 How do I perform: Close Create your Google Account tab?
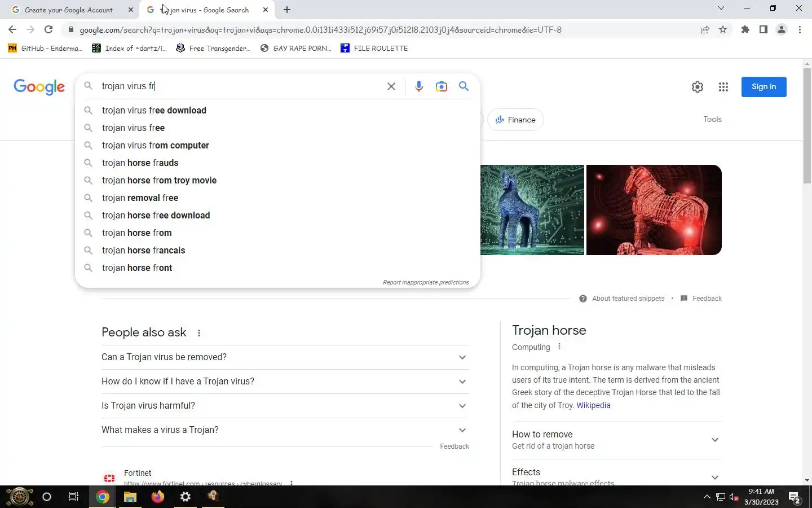[131, 10]
